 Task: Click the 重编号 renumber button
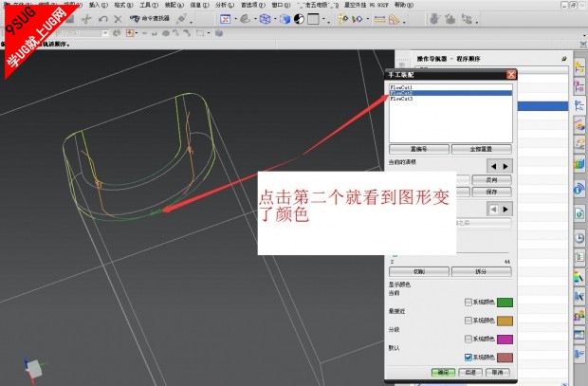coord(419,149)
